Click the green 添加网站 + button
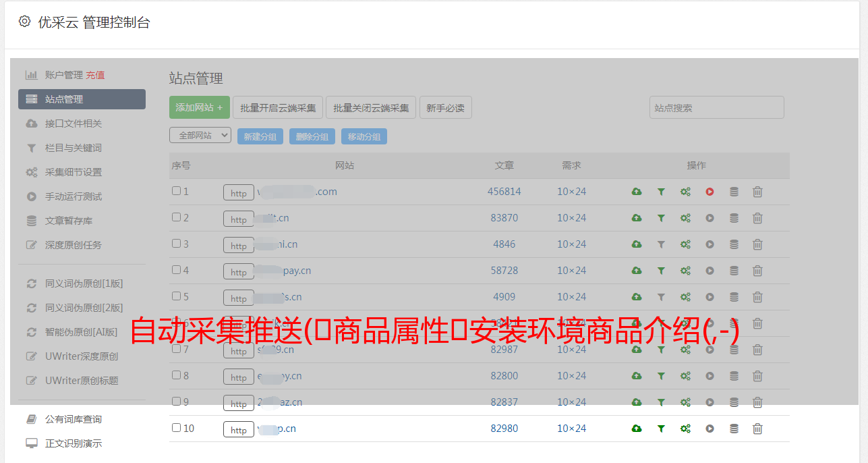 pyautogui.click(x=200, y=107)
